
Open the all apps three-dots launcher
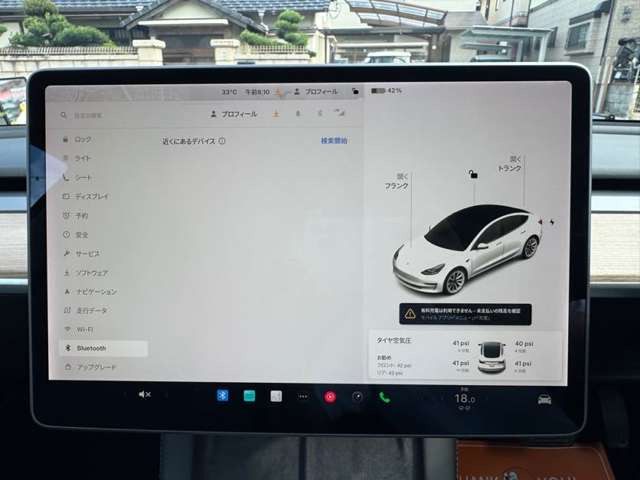tap(303, 396)
